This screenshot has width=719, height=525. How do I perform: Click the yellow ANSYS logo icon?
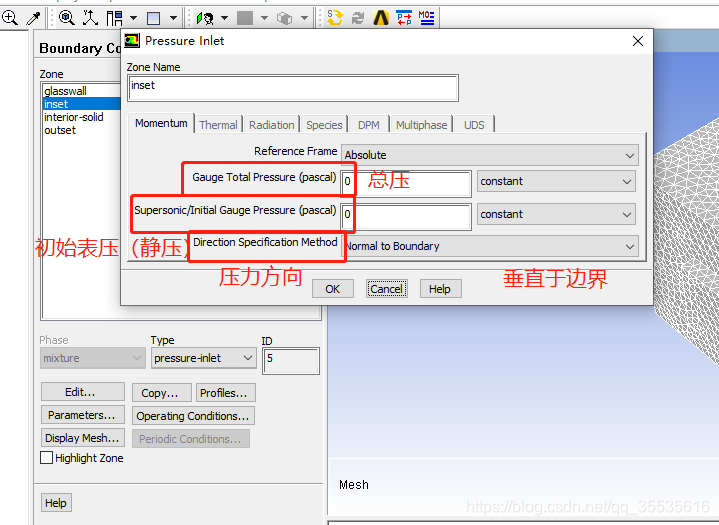point(381,18)
